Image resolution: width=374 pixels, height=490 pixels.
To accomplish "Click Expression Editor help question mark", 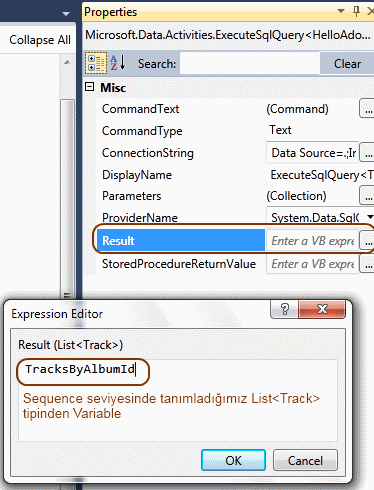I will coord(285,309).
